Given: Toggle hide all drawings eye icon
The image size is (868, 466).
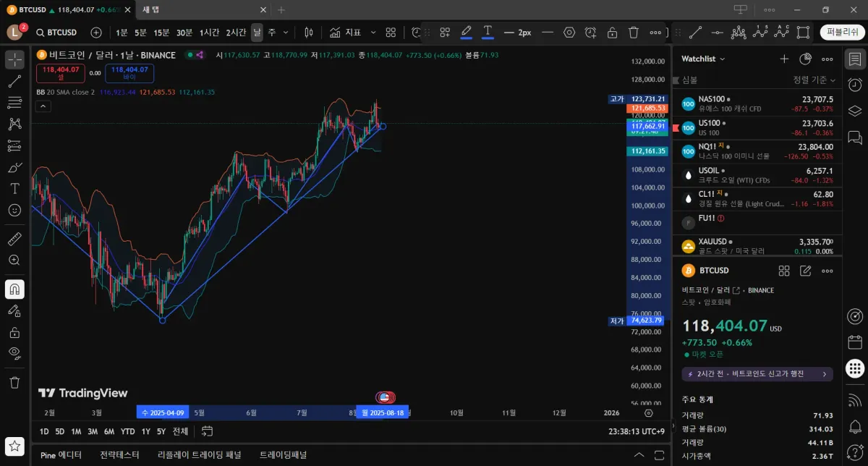Looking at the screenshot, I should pos(14,353).
